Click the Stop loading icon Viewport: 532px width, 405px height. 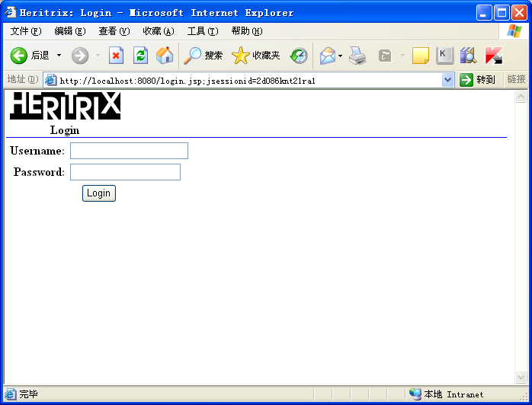pos(116,56)
